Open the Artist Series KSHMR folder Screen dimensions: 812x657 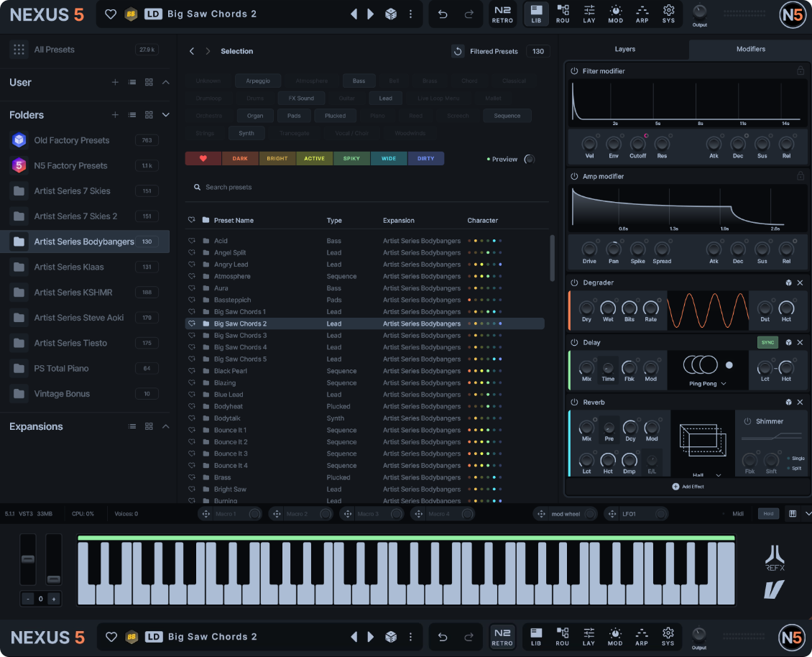click(x=84, y=293)
